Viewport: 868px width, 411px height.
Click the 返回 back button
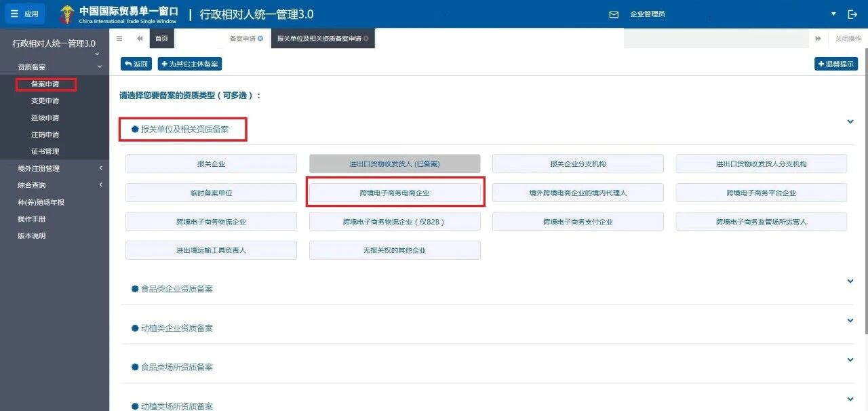click(x=136, y=63)
